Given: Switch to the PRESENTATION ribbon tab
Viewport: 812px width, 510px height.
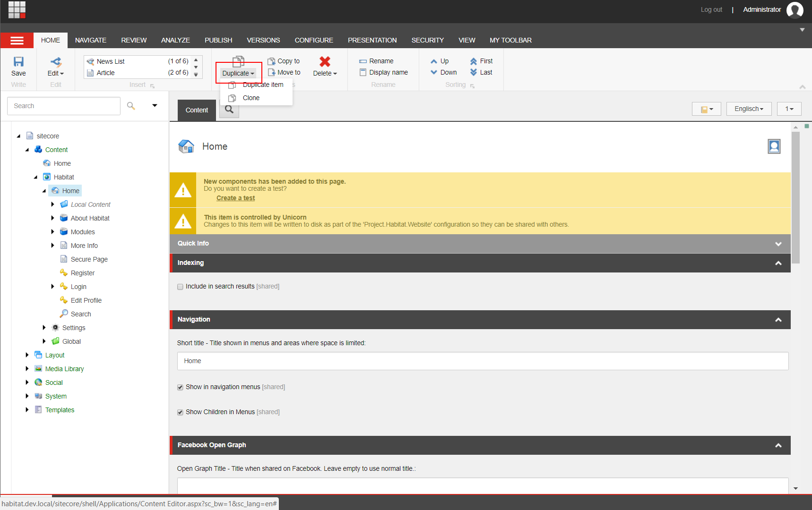Looking at the screenshot, I should [372, 40].
